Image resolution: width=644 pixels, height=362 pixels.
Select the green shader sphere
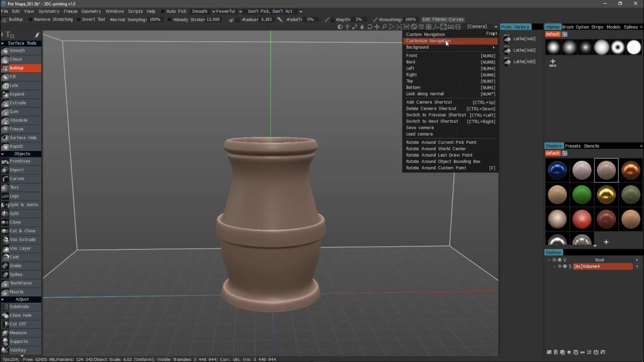(x=582, y=195)
